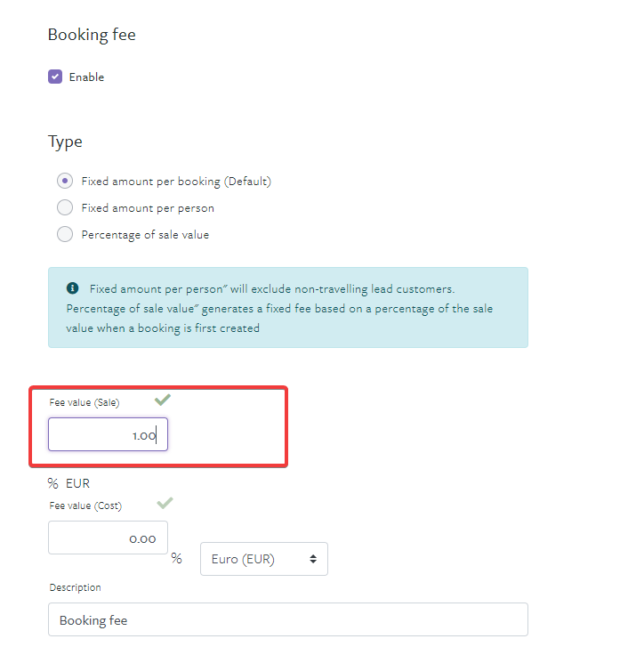
Task: Click into the Fee value (Cost) field
Action: pyautogui.click(x=108, y=538)
